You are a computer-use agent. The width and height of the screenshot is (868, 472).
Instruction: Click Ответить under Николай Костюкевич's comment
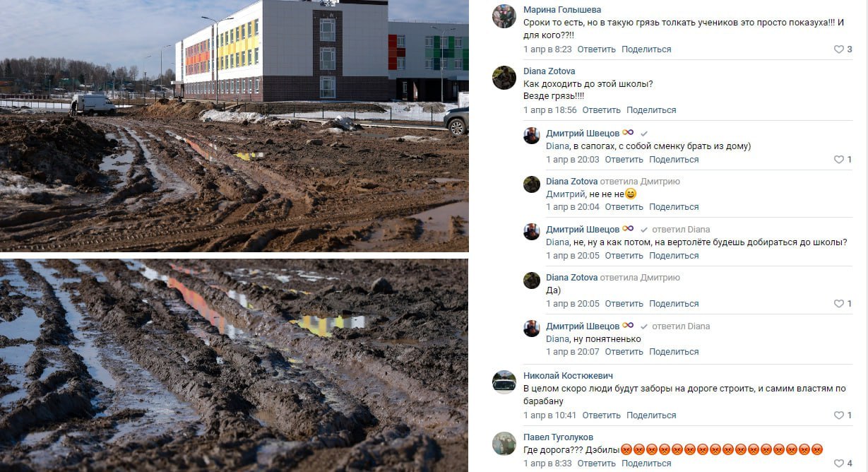coord(601,415)
